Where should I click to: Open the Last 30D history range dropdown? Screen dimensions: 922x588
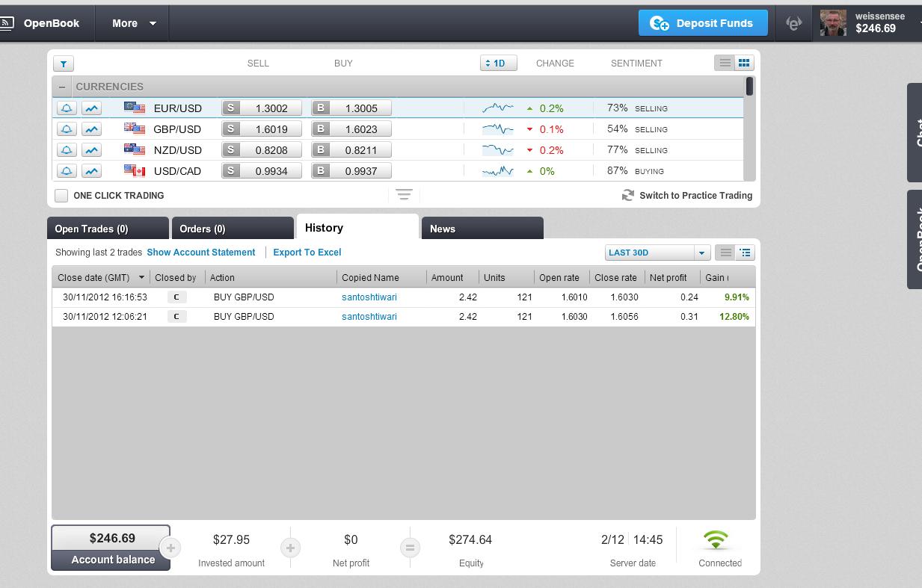701,253
